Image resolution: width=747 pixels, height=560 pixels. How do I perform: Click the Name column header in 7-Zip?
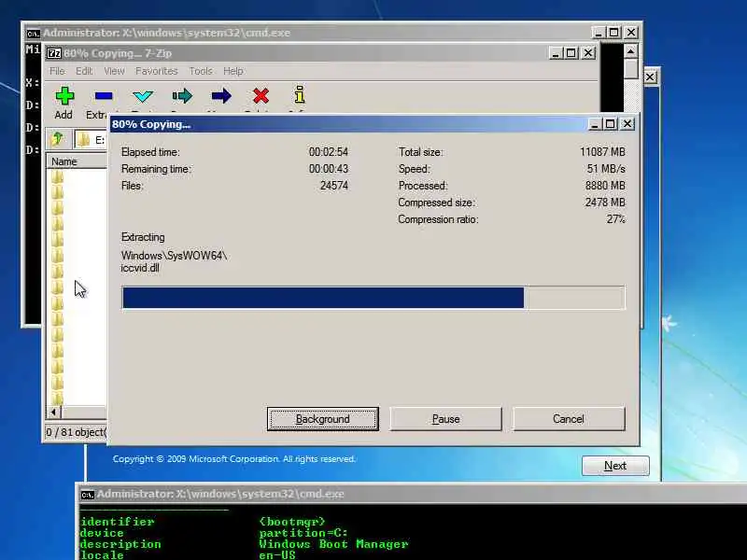tap(77, 161)
